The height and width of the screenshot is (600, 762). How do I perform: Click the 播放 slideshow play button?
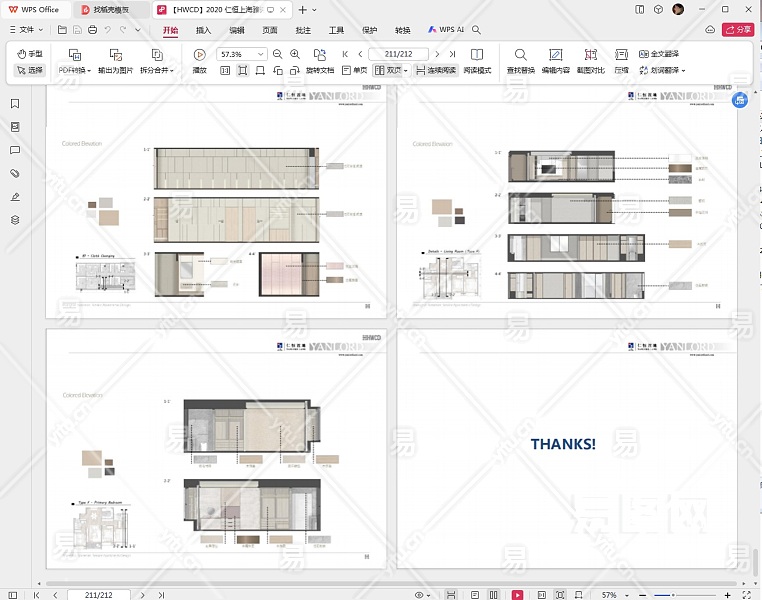200,61
